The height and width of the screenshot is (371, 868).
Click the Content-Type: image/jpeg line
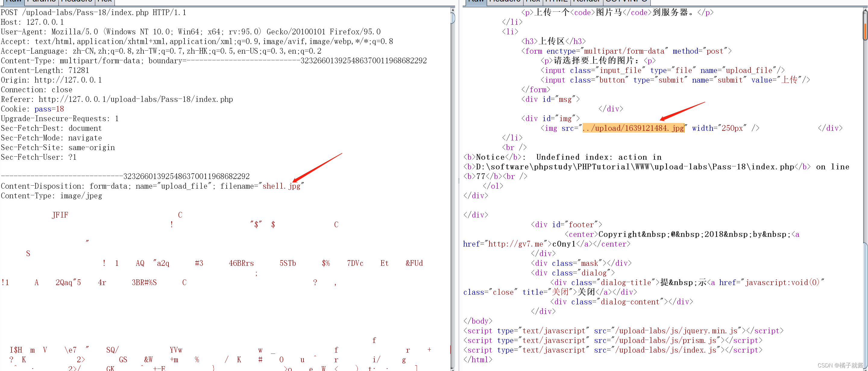(x=51, y=196)
